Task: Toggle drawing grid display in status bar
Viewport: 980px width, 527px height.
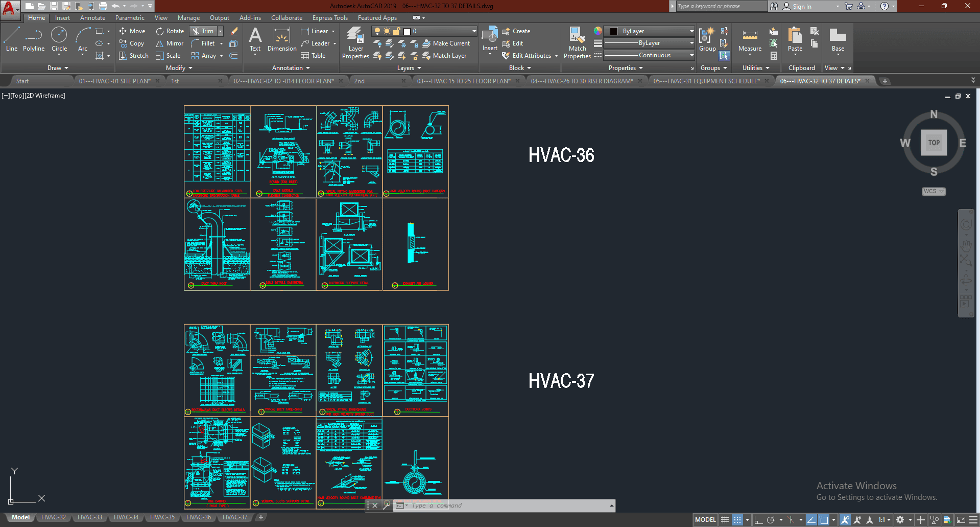Action: [x=725, y=520]
